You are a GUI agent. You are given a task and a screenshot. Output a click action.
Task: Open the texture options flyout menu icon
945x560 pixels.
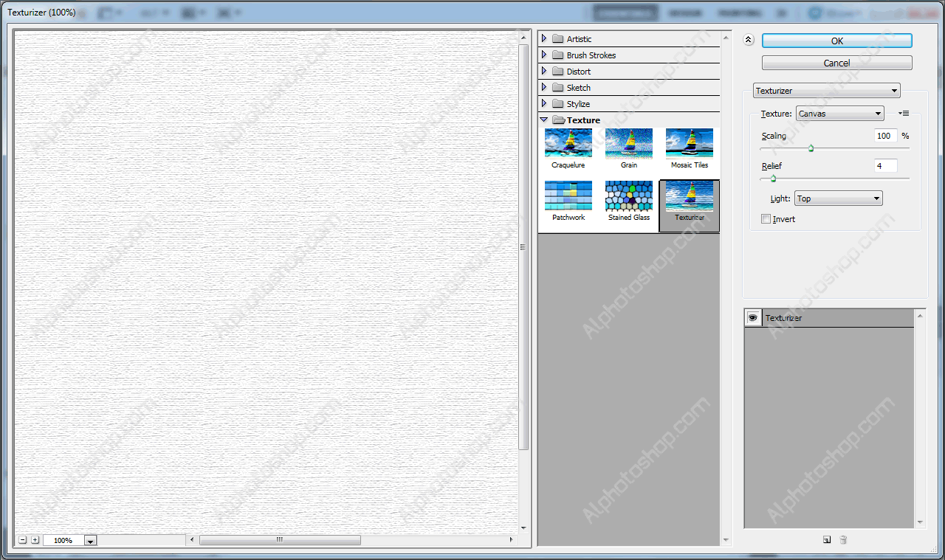pos(904,114)
